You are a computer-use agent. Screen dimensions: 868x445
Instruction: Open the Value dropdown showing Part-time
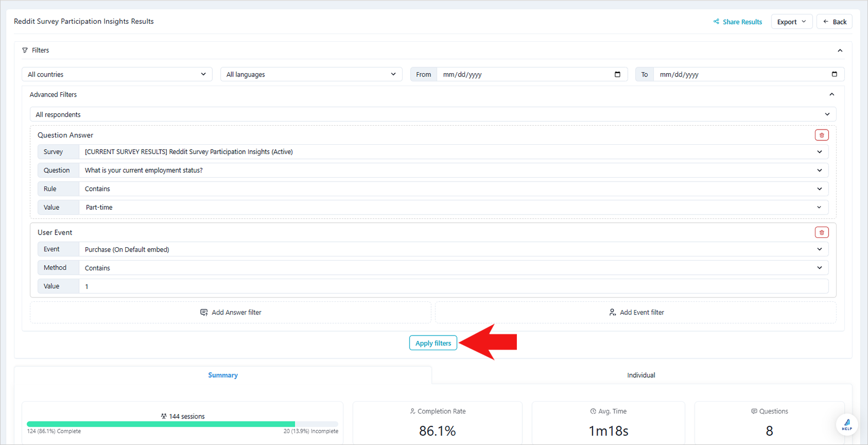(454, 207)
